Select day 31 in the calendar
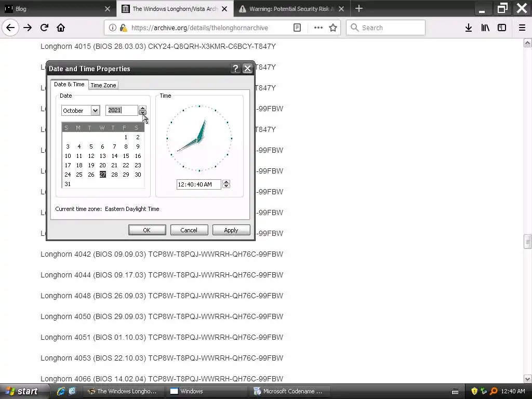532x399 pixels. 68,184
